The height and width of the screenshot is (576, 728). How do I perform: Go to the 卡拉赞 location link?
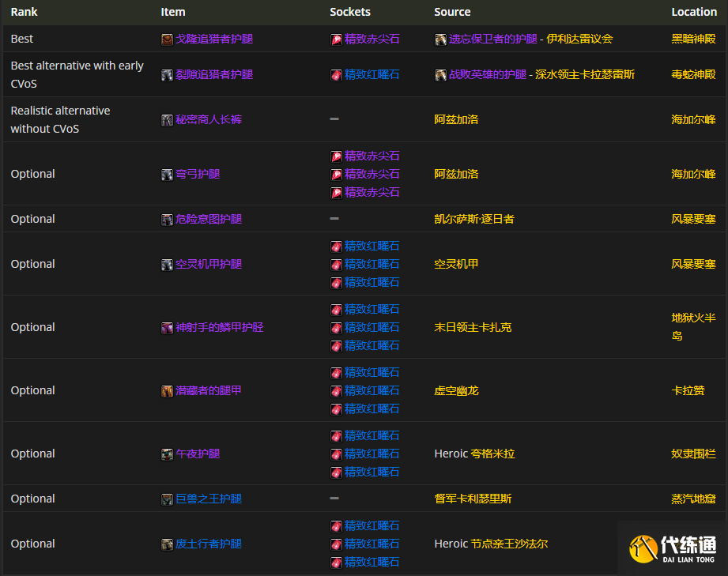pos(688,390)
